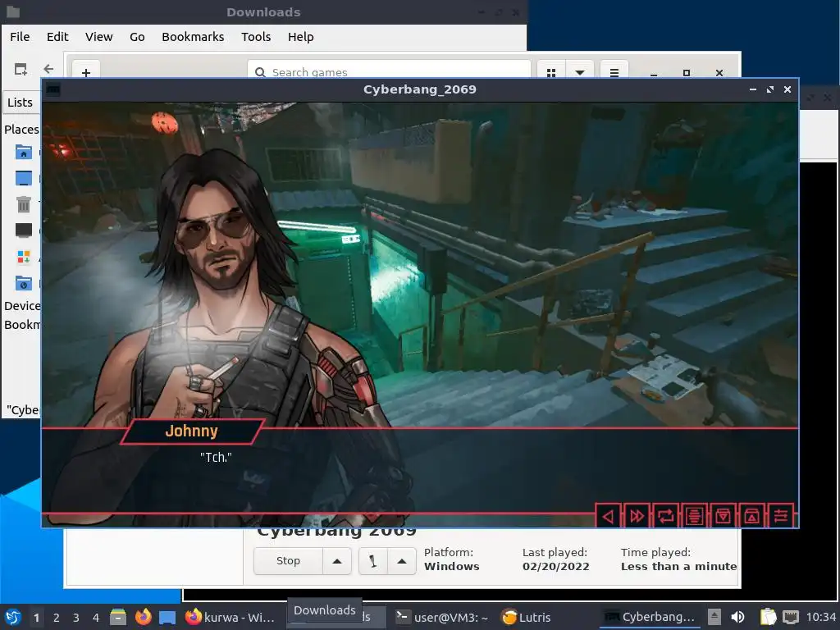Click the Johnny name plate
840x630 pixels.
(192, 431)
